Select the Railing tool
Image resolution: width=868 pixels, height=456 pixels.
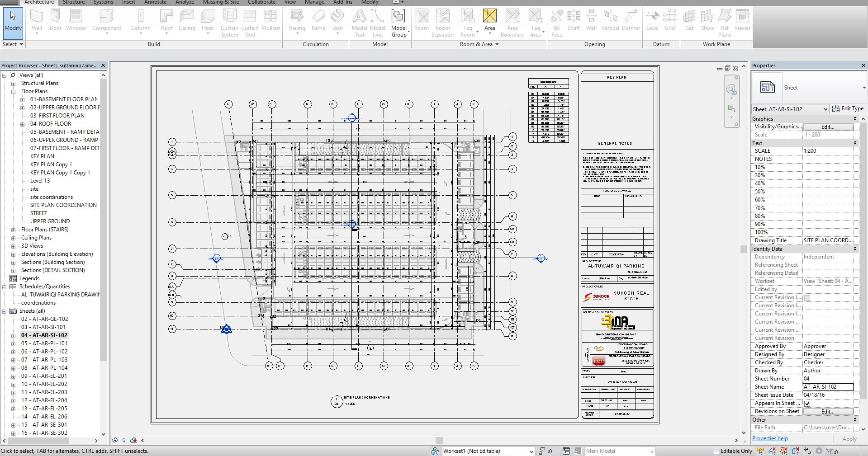297,21
